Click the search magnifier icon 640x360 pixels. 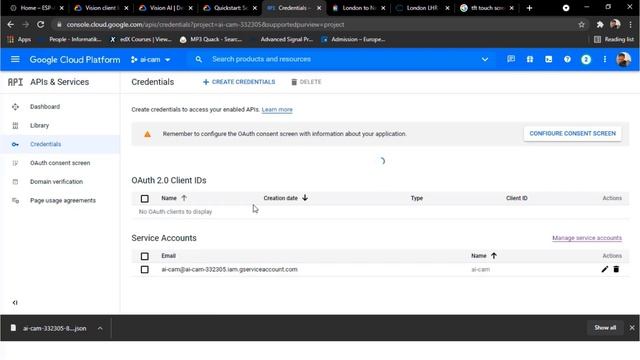click(x=198, y=60)
